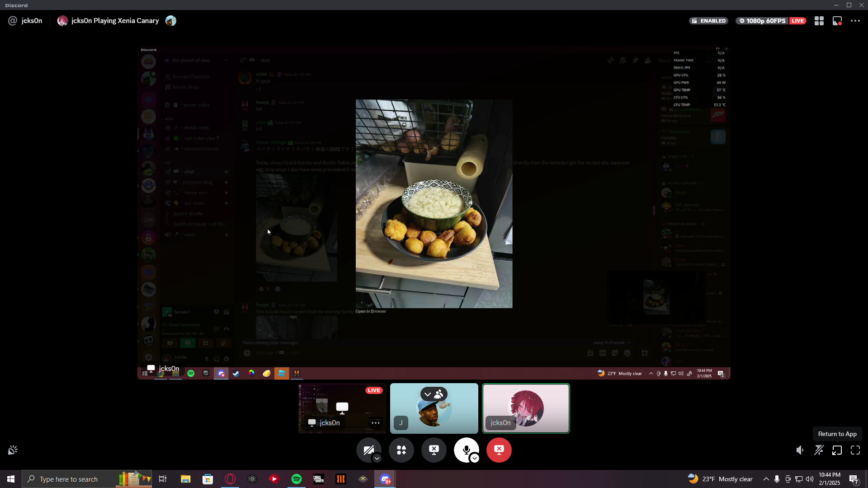The width and height of the screenshot is (868, 488).
Task: Hide participants chevron on J tile
Action: [428, 394]
